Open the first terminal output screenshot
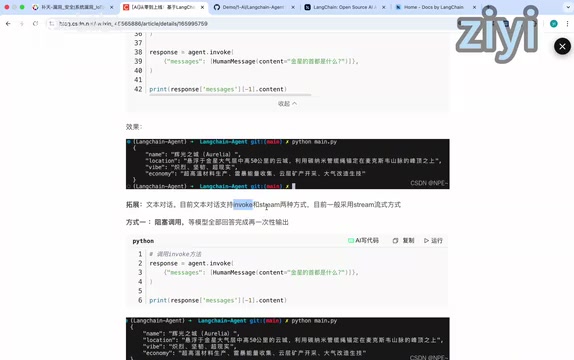This screenshot has height=360, width=574. coord(287,164)
